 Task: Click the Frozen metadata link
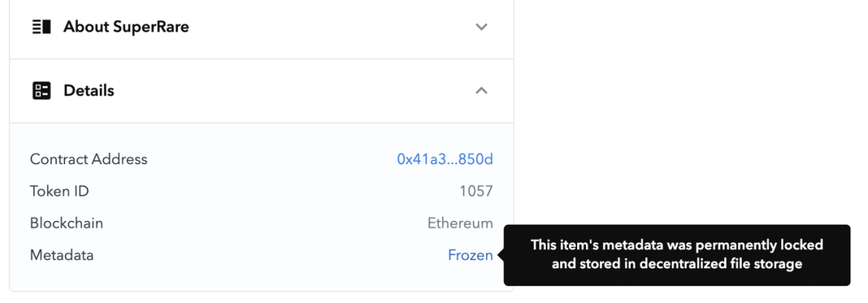pyautogui.click(x=470, y=256)
